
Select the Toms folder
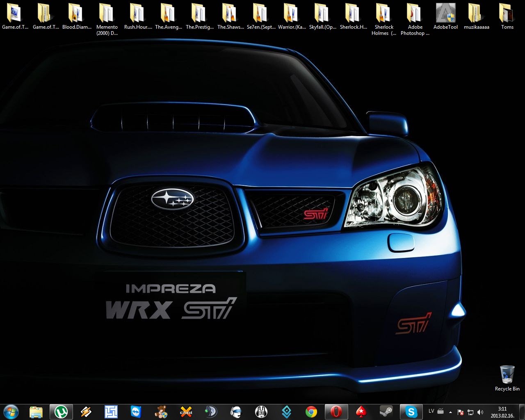pos(507,16)
